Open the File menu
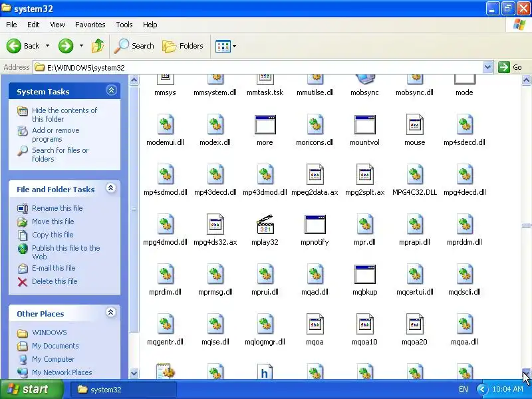This screenshot has width=532, height=399. pyautogui.click(x=11, y=25)
